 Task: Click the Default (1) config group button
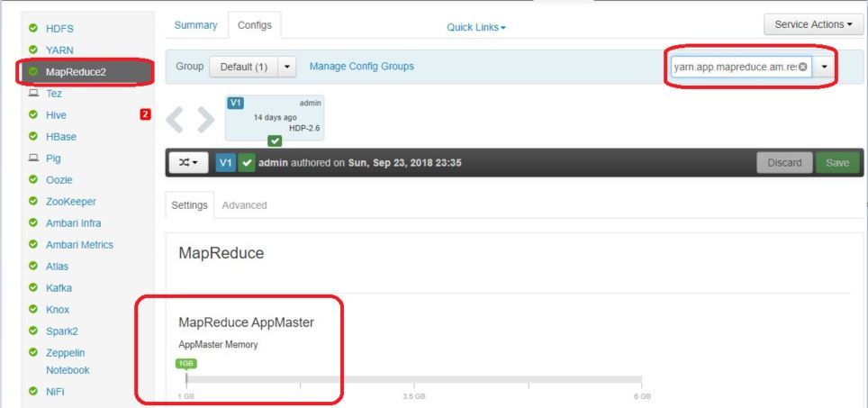tap(244, 67)
